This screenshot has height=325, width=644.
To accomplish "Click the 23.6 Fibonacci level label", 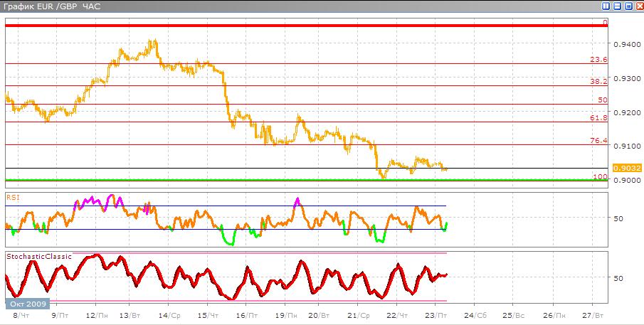I will [599, 60].
